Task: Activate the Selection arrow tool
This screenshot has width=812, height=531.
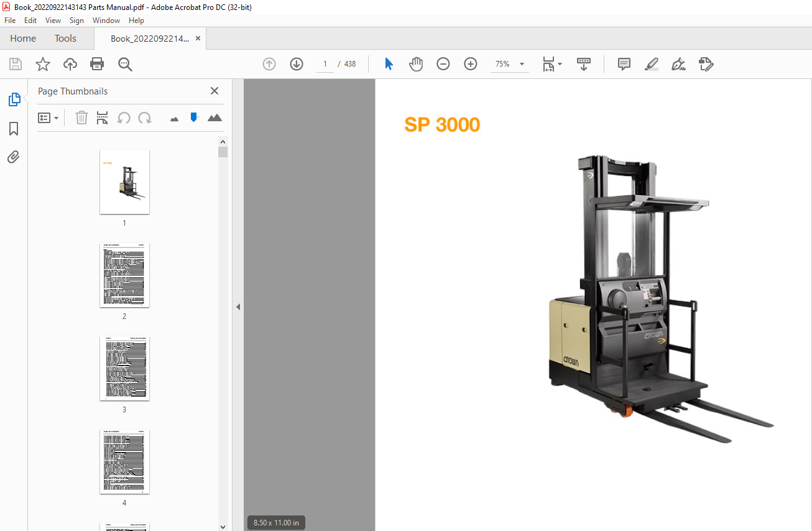Action: [389, 64]
